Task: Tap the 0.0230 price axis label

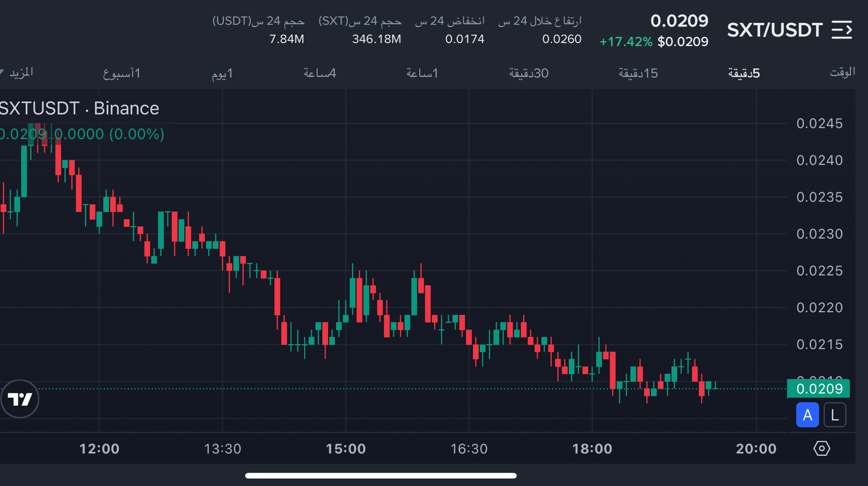Action: [819, 234]
